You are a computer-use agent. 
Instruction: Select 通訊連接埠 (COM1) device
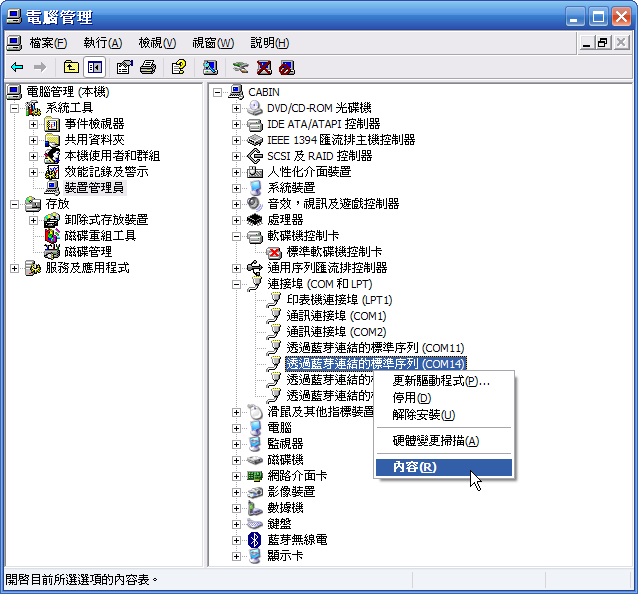(336, 316)
